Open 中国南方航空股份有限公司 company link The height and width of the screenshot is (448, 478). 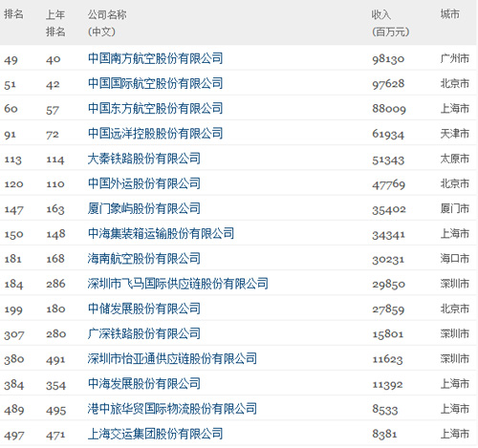(155, 58)
